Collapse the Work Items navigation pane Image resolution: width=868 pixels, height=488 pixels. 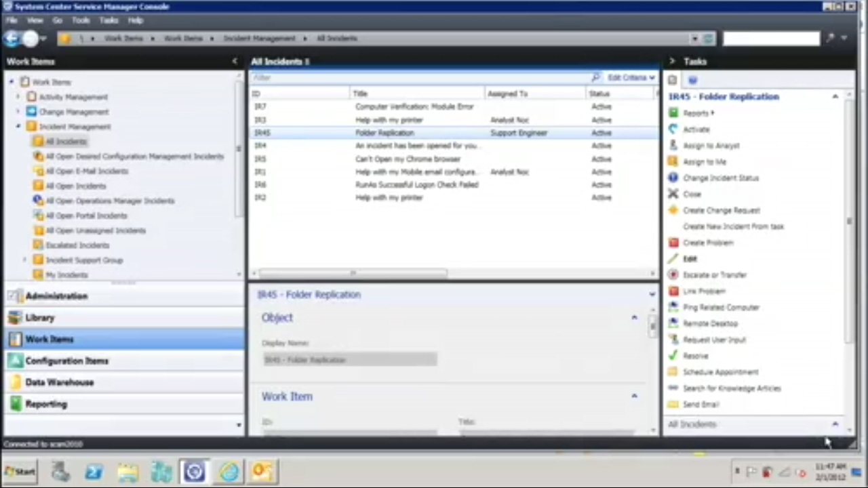(x=235, y=61)
